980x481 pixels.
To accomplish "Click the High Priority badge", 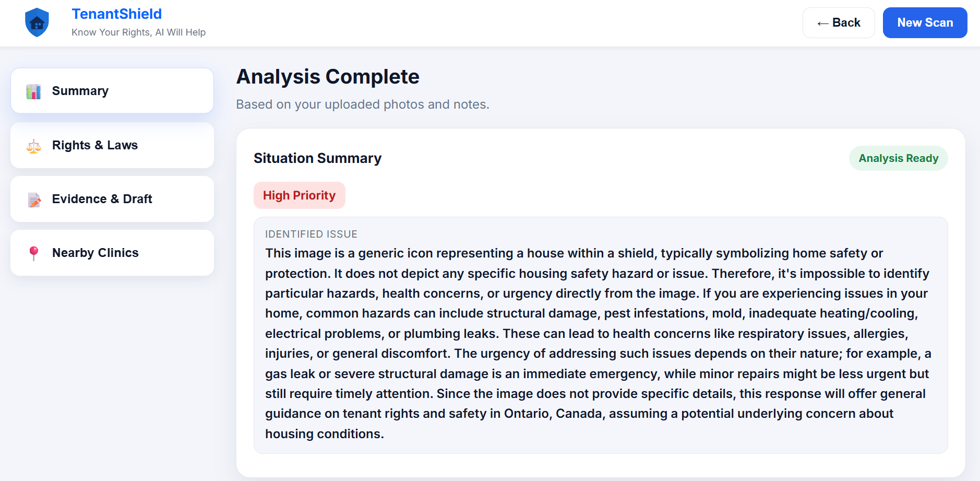I will tap(300, 195).
